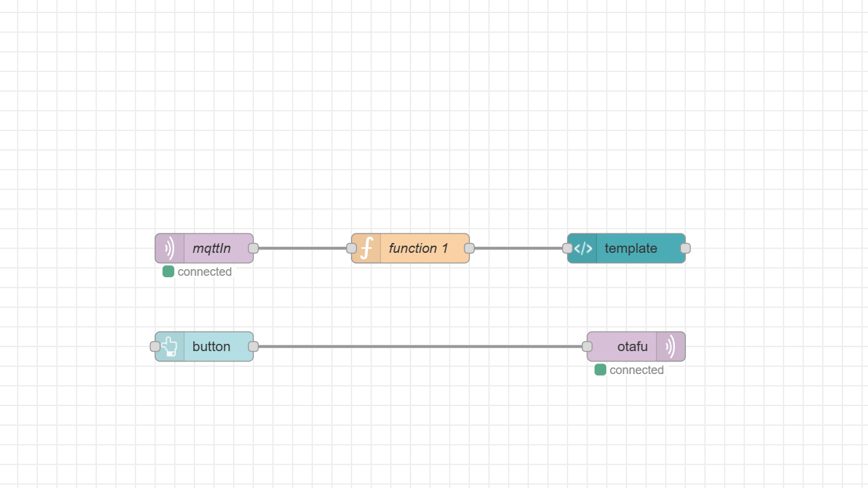
Task: Select the wire between function 1 and template
Action: coord(518,248)
